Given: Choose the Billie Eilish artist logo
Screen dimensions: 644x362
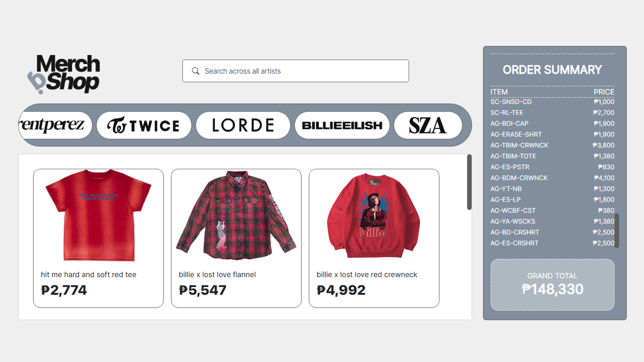Looking at the screenshot, I should pyautogui.click(x=342, y=125).
